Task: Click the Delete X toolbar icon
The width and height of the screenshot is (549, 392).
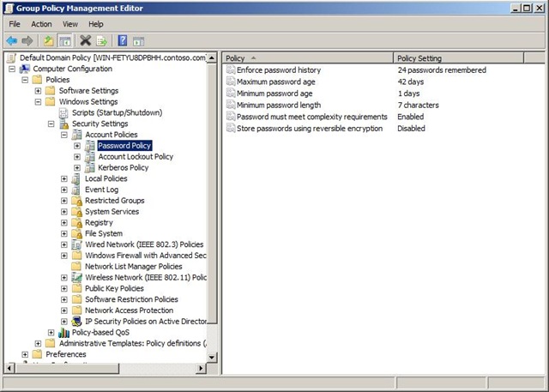Action: point(85,40)
